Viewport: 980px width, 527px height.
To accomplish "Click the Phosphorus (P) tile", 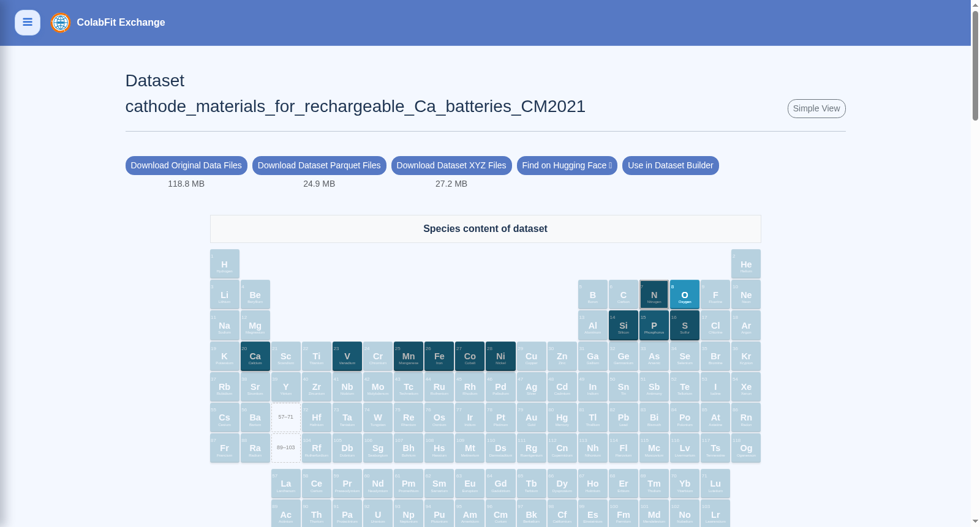I will point(654,326).
